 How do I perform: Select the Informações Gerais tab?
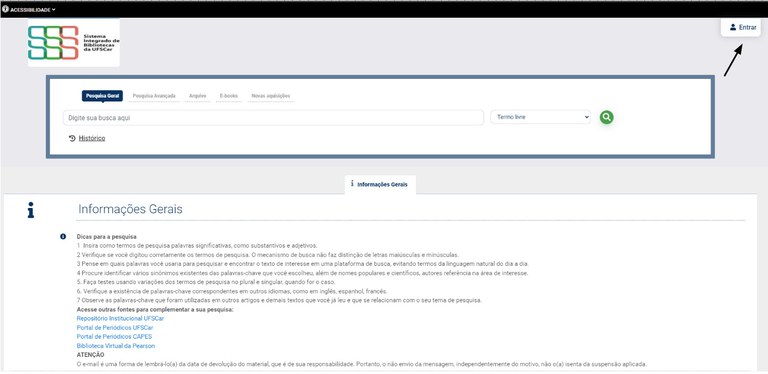coord(381,185)
